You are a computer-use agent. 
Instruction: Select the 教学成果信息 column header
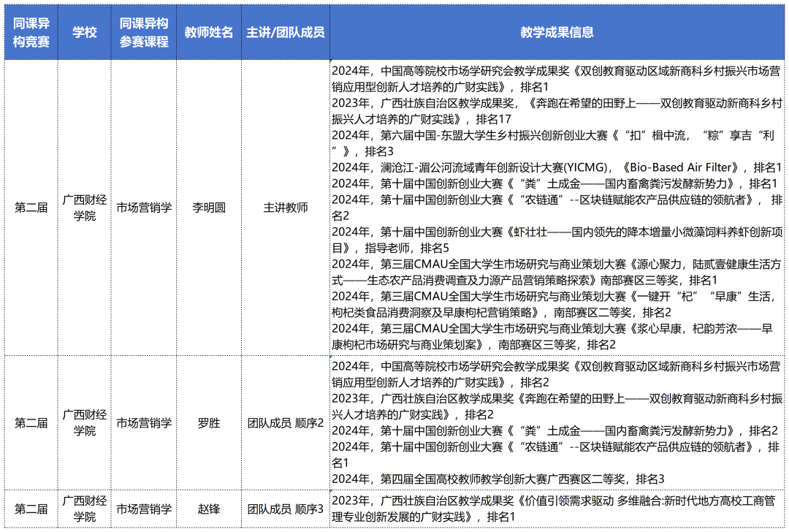pos(557,32)
